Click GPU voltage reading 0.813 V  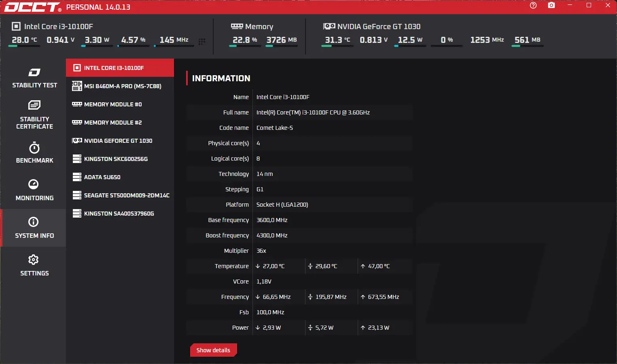[374, 40]
